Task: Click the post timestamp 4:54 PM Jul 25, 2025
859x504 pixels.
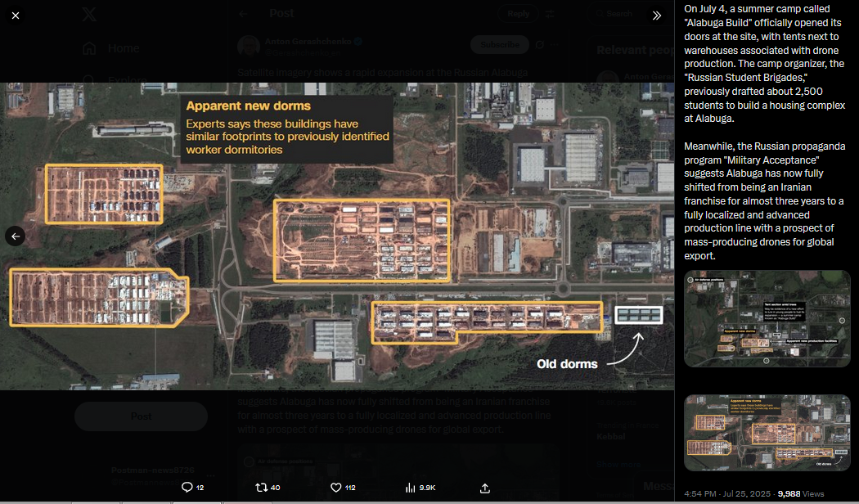Action: (727, 493)
